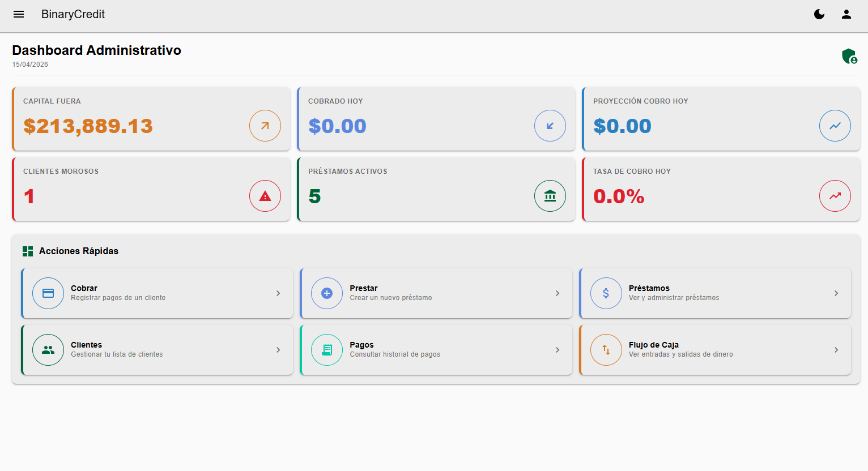Open the Flujo de Caja action title
868x471 pixels.
click(654, 345)
